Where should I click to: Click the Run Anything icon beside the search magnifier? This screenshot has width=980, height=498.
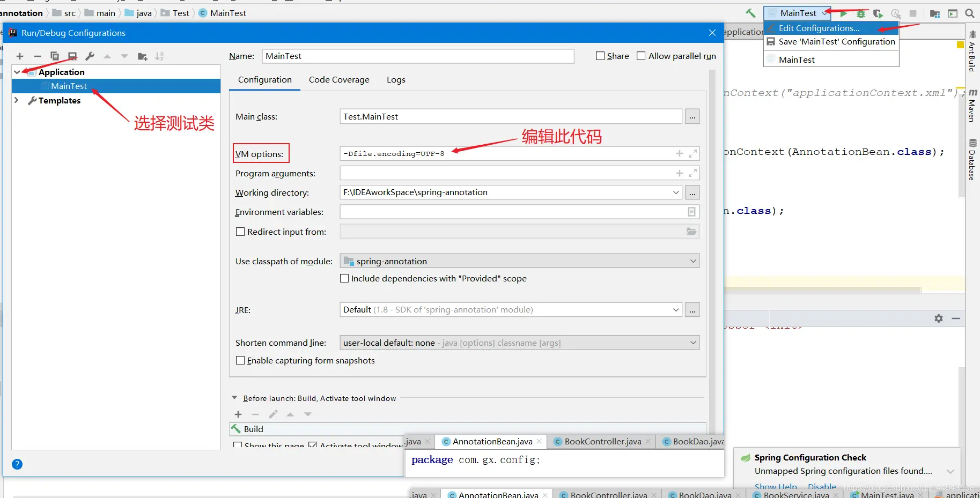click(x=953, y=13)
